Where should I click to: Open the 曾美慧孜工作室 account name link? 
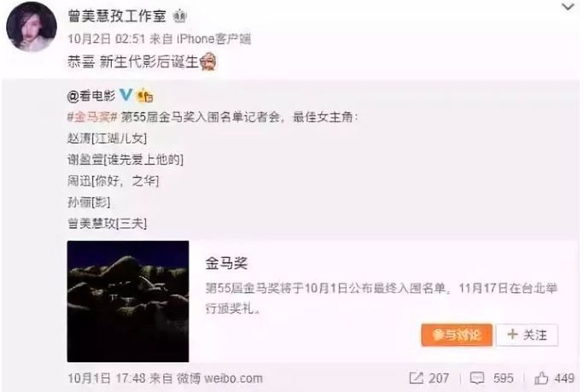(x=117, y=16)
